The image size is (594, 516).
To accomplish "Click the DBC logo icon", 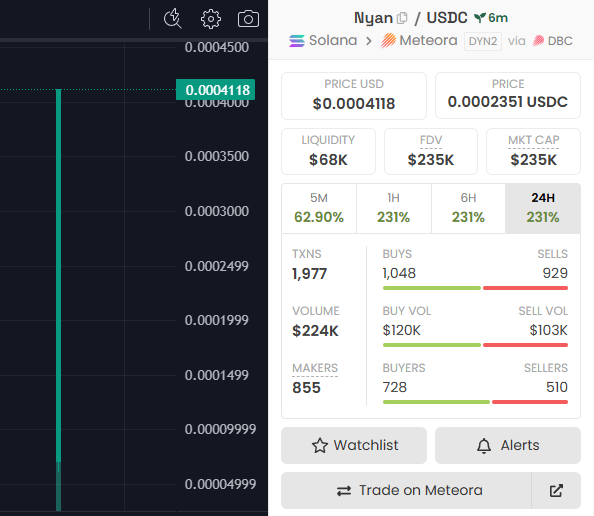I will click(x=538, y=41).
